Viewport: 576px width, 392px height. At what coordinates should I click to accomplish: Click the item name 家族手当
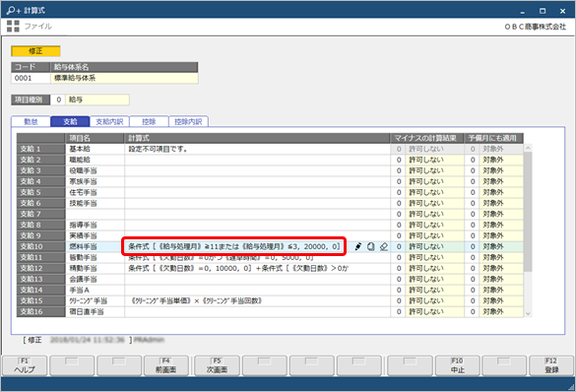[x=83, y=181]
